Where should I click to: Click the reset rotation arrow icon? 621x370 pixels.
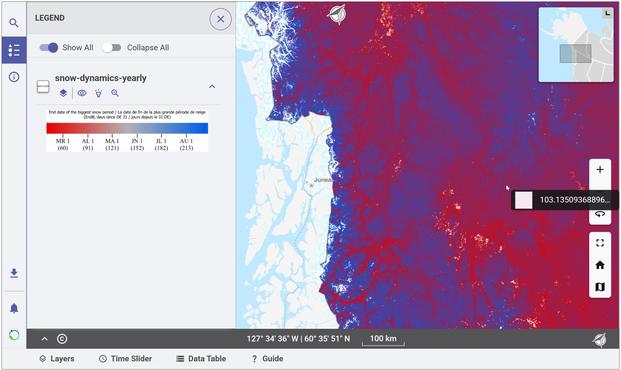click(x=600, y=214)
